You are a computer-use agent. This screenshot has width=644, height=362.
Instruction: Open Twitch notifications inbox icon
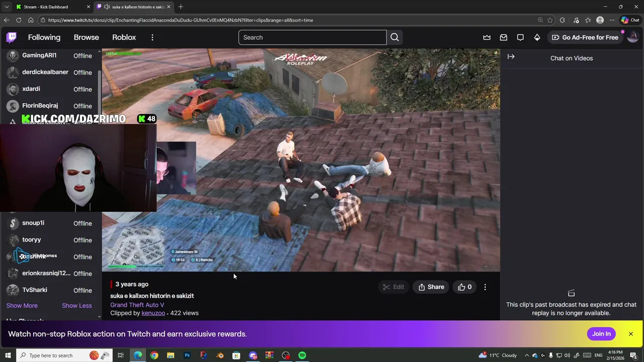[504, 37]
